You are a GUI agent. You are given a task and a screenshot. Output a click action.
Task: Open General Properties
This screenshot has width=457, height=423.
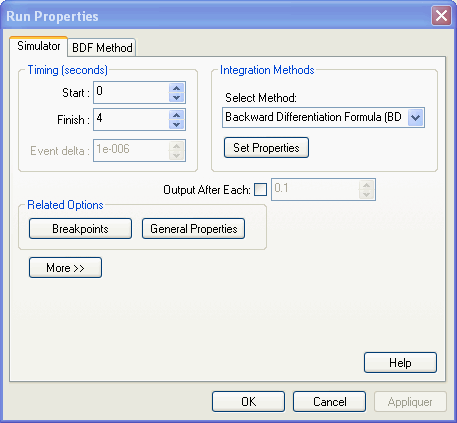tap(193, 229)
